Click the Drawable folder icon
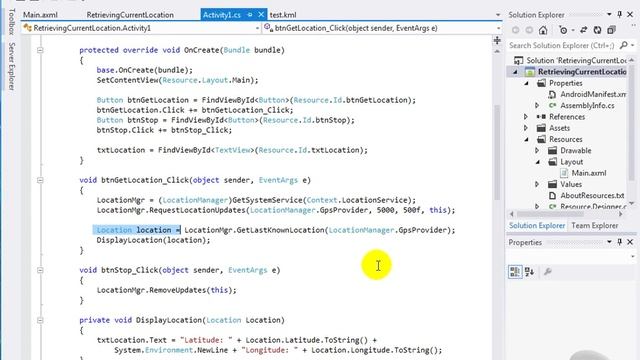This screenshot has width=640, height=360. 552,151
